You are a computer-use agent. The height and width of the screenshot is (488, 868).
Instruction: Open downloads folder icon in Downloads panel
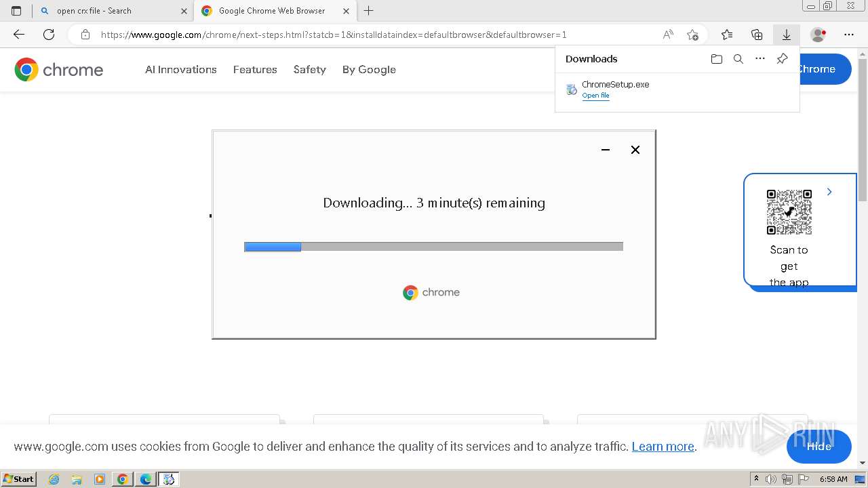coord(717,59)
